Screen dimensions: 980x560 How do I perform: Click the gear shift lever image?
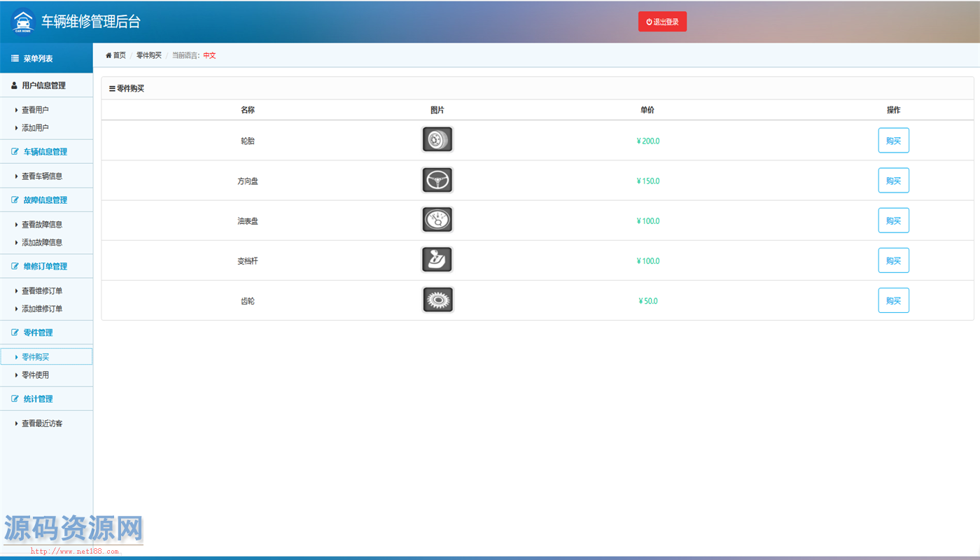coord(437,260)
